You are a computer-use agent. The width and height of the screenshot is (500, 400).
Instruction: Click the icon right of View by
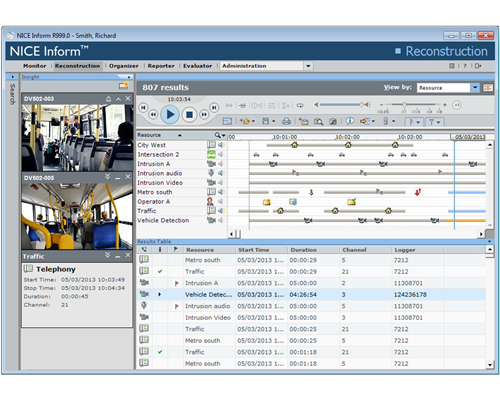pyautogui.click(x=488, y=88)
